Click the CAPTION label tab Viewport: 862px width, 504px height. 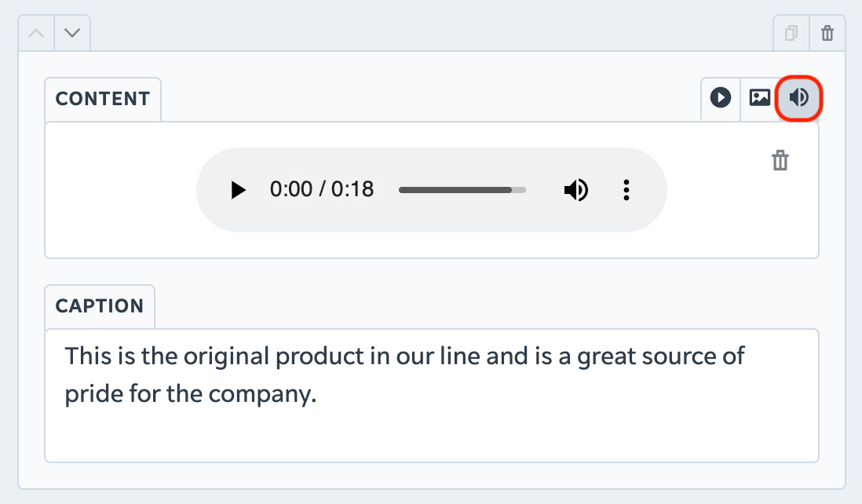pos(100,306)
